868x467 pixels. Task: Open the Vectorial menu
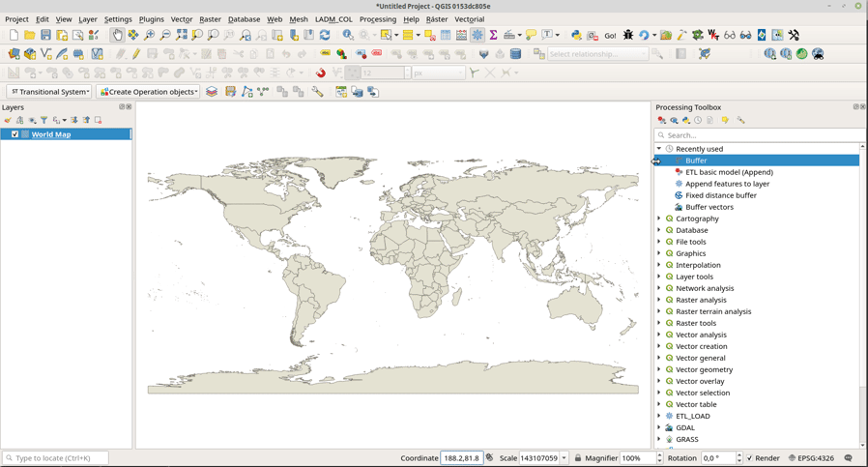point(470,18)
